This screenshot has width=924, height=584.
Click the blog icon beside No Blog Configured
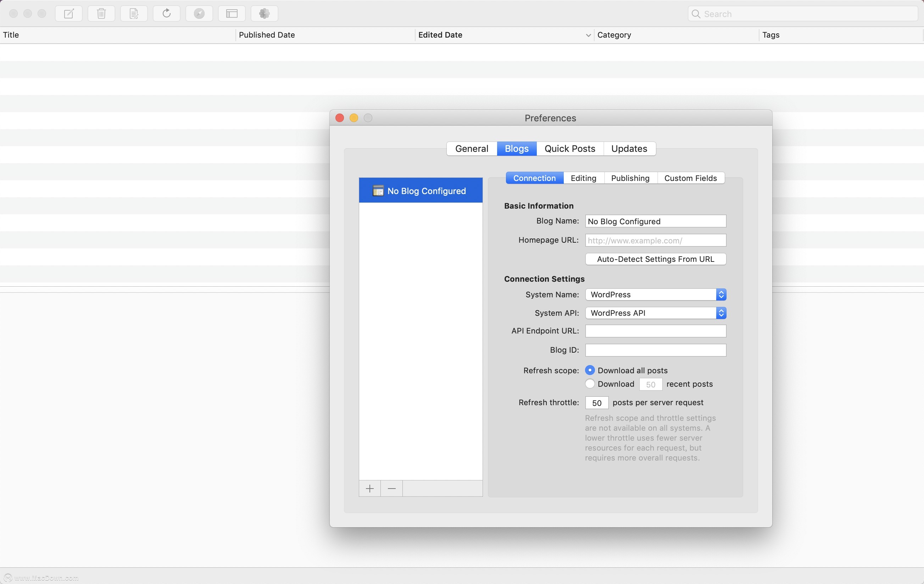378,191
